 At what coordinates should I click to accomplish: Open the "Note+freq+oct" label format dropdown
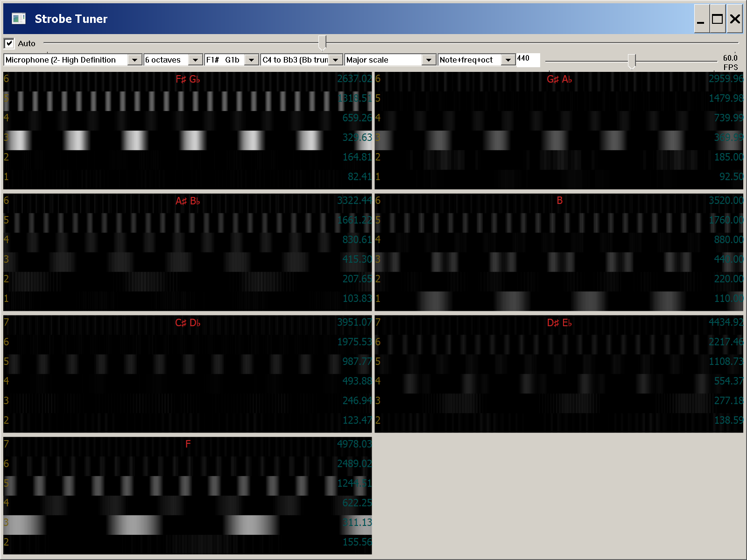(x=507, y=60)
